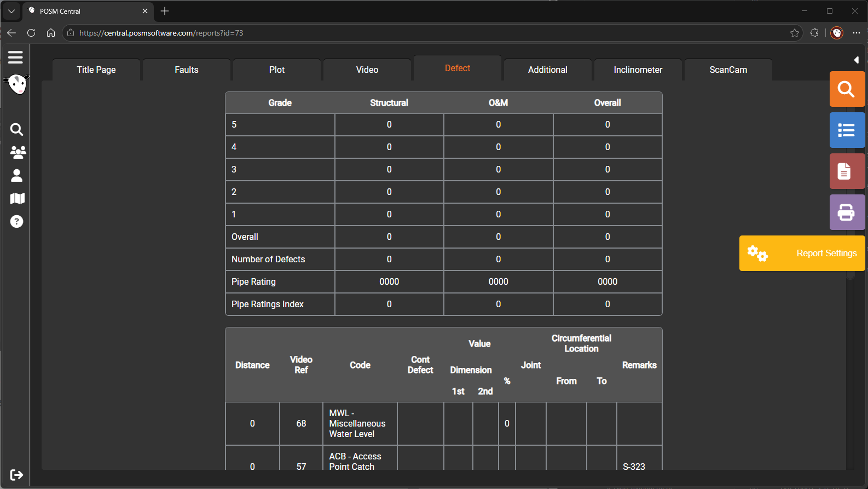Open help question mark icon
Image resolution: width=868 pixels, height=489 pixels.
(x=17, y=221)
